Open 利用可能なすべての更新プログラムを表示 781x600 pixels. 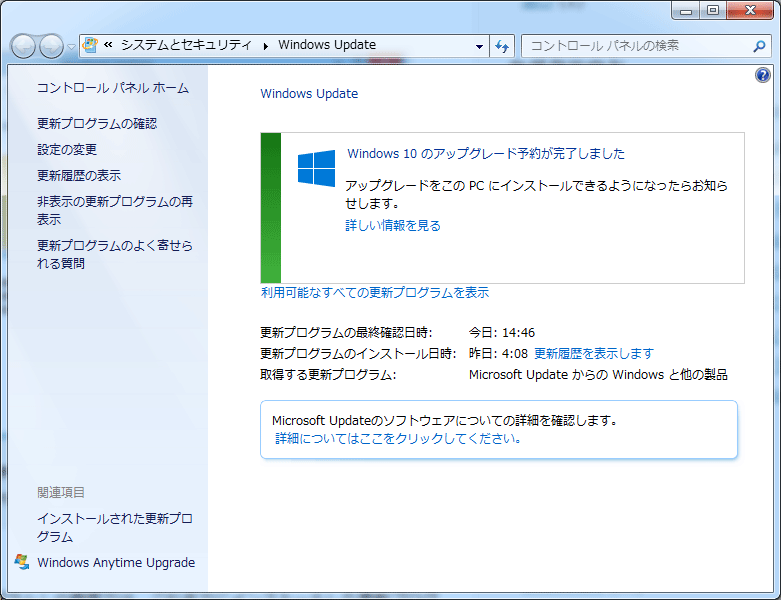click(x=375, y=292)
